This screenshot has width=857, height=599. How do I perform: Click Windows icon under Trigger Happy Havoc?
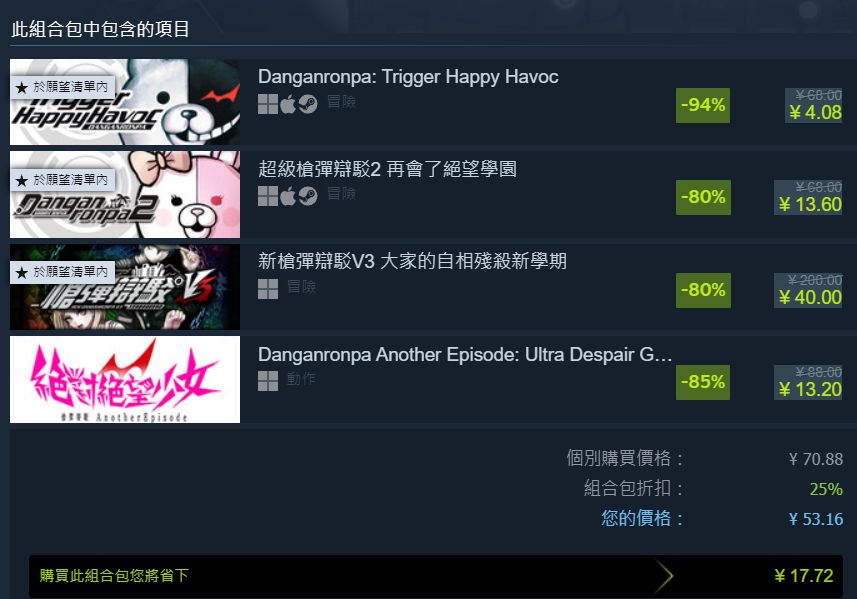[x=268, y=103]
